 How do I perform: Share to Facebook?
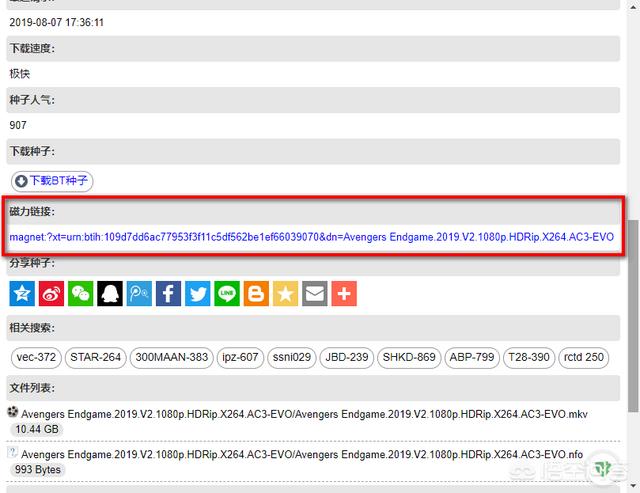[x=169, y=293]
